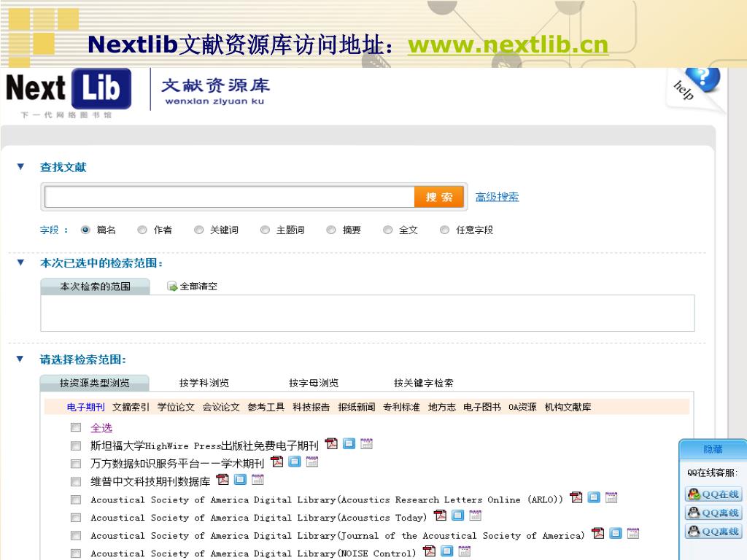Click calendar icon for Acoustics Research Letters row

pyautogui.click(x=611, y=497)
